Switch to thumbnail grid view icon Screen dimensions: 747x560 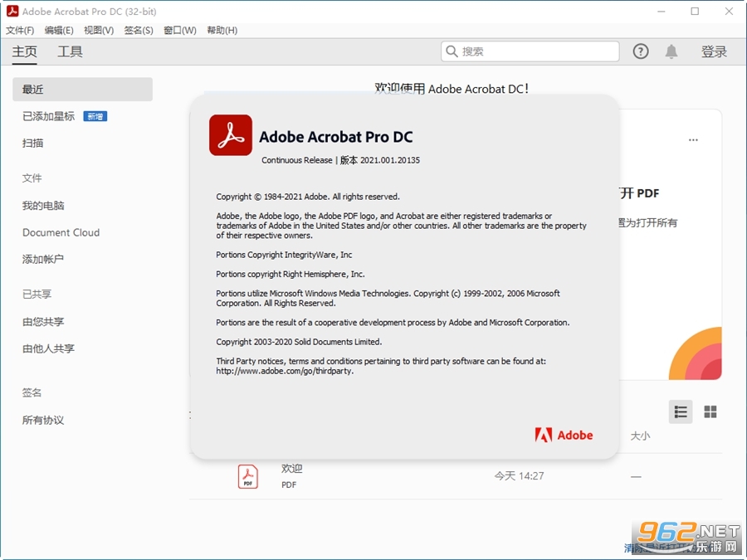tap(710, 411)
